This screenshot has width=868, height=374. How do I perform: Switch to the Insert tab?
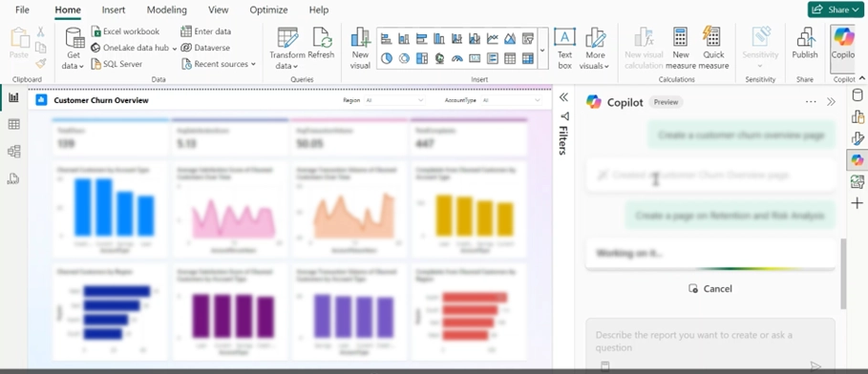[114, 10]
